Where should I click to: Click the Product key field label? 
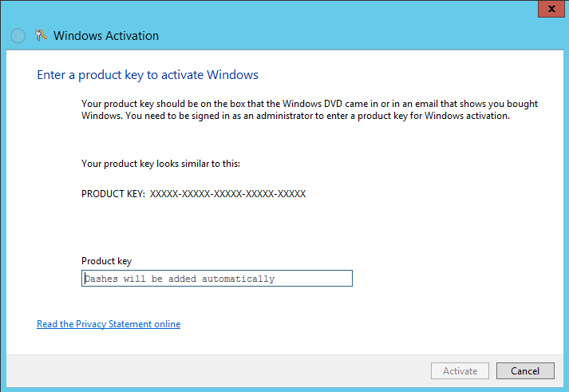click(106, 261)
